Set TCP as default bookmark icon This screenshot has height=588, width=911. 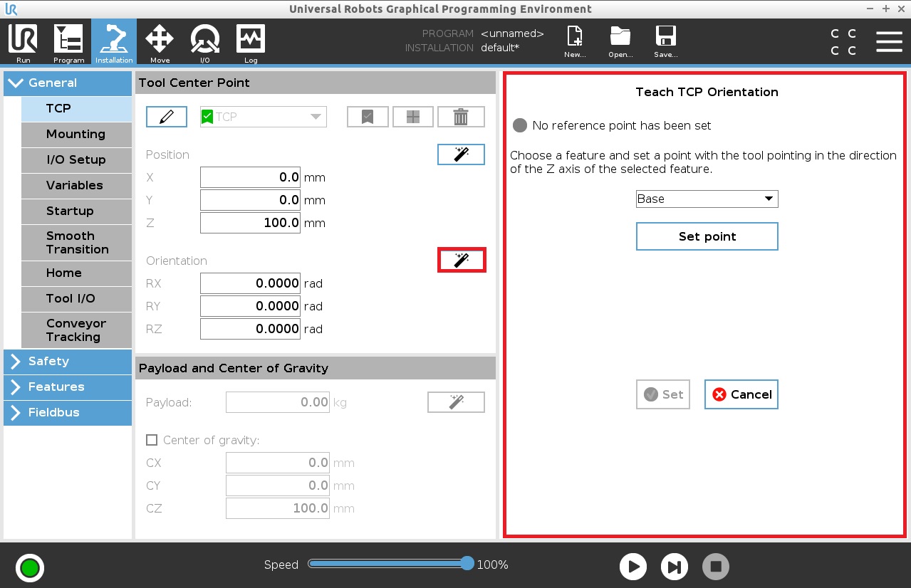pyautogui.click(x=368, y=117)
